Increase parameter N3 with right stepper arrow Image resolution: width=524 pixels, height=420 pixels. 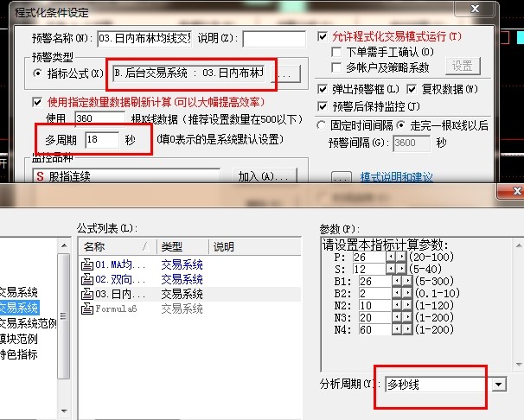407,317
